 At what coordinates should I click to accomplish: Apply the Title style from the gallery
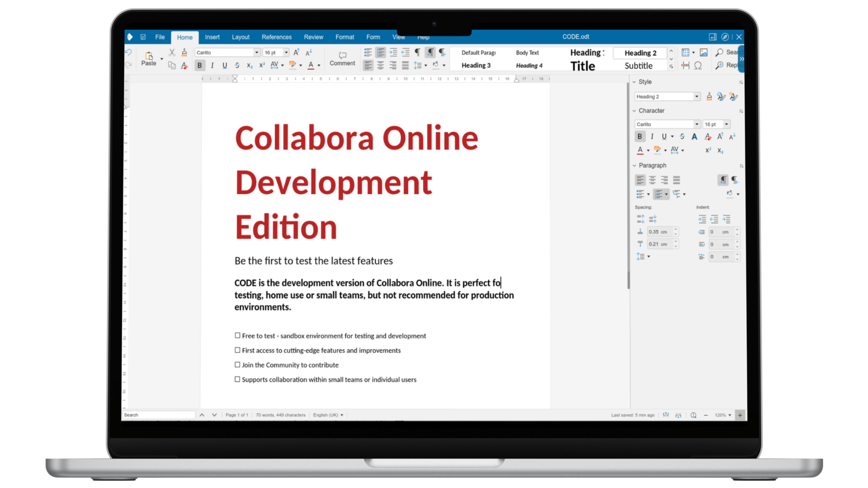tap(583, 66)
